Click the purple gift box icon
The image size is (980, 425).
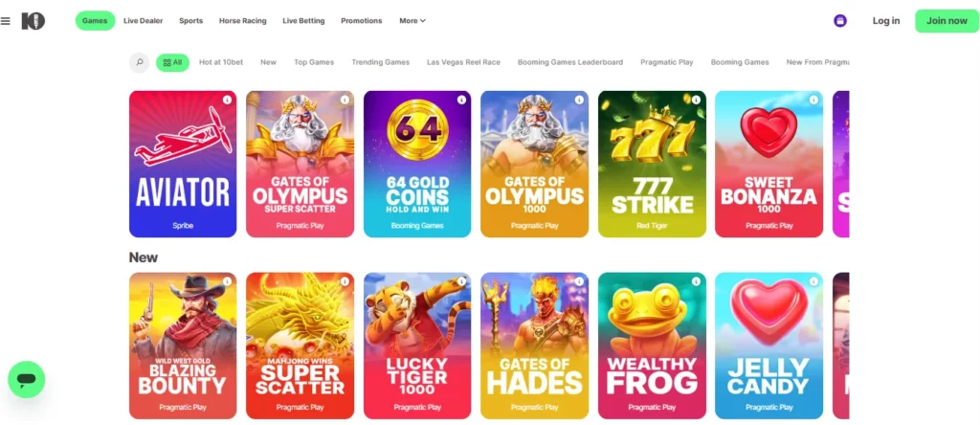[840, 21]
